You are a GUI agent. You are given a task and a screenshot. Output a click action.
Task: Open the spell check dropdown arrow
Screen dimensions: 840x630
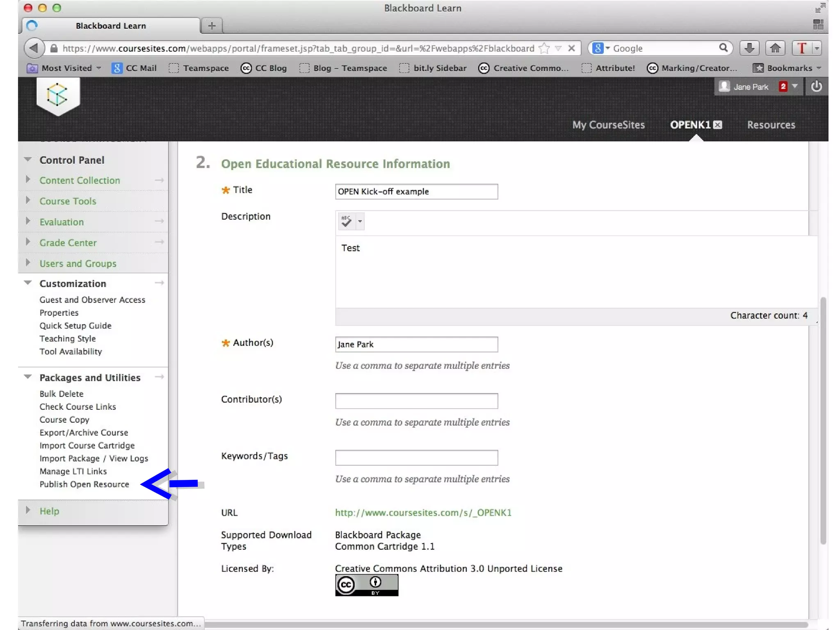(x=360, y=221)
